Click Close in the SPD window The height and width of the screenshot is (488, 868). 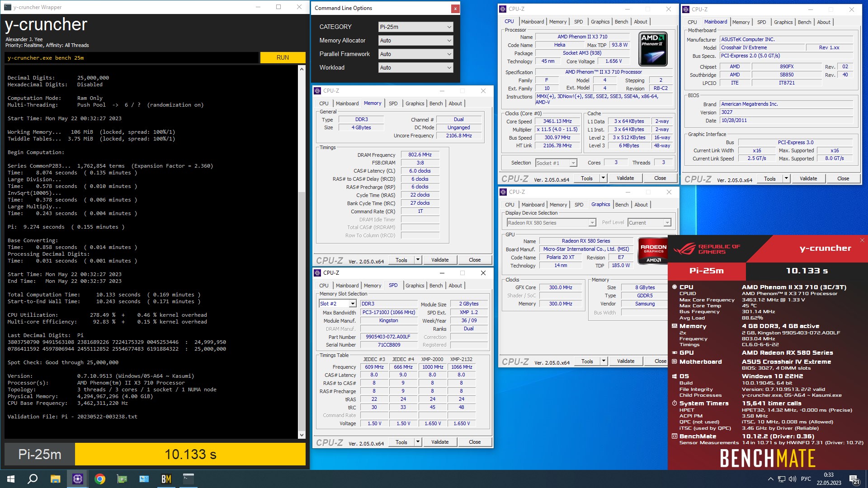tap(475, 442)
